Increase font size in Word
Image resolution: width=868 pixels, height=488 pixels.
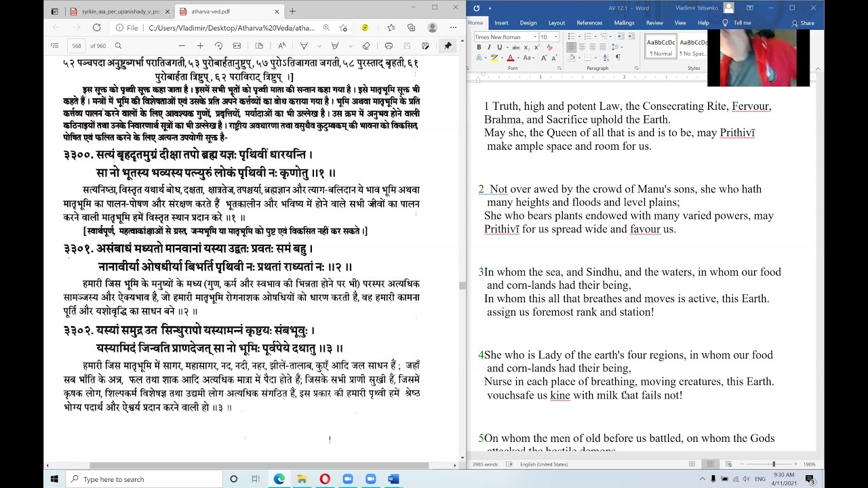coord(544,58)
